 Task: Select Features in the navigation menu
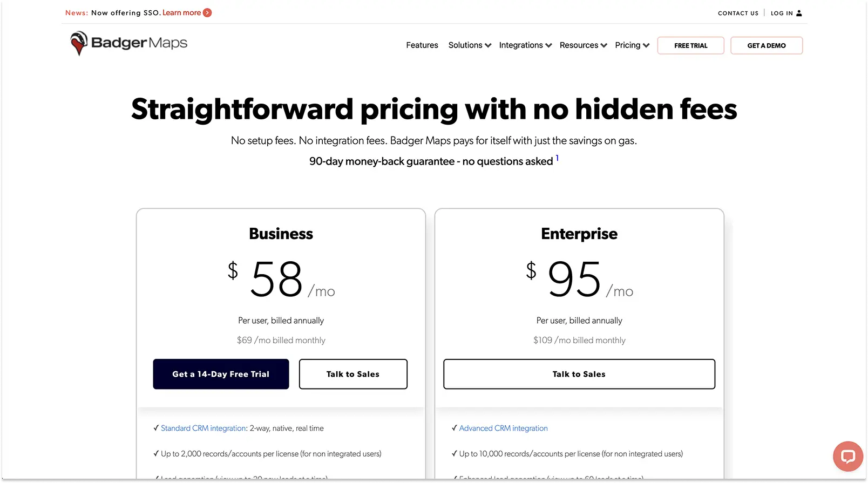(422, 45)
